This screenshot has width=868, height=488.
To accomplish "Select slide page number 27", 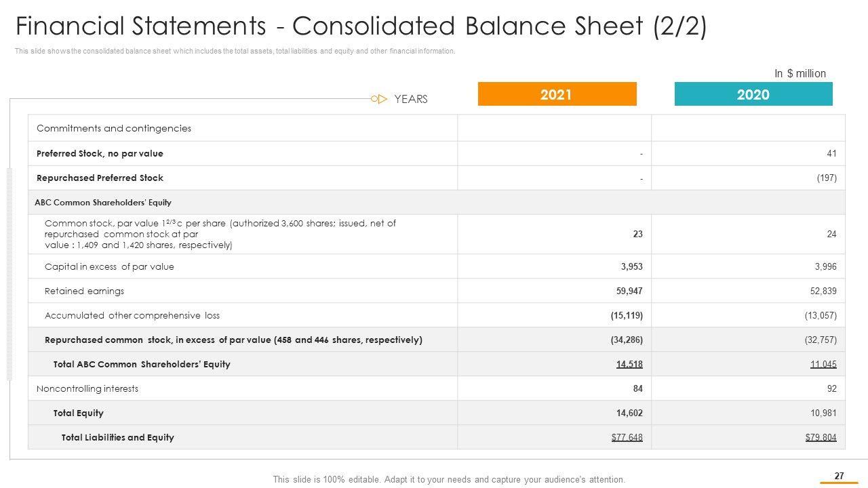I will pyautogui.click(x=839, y=476).
